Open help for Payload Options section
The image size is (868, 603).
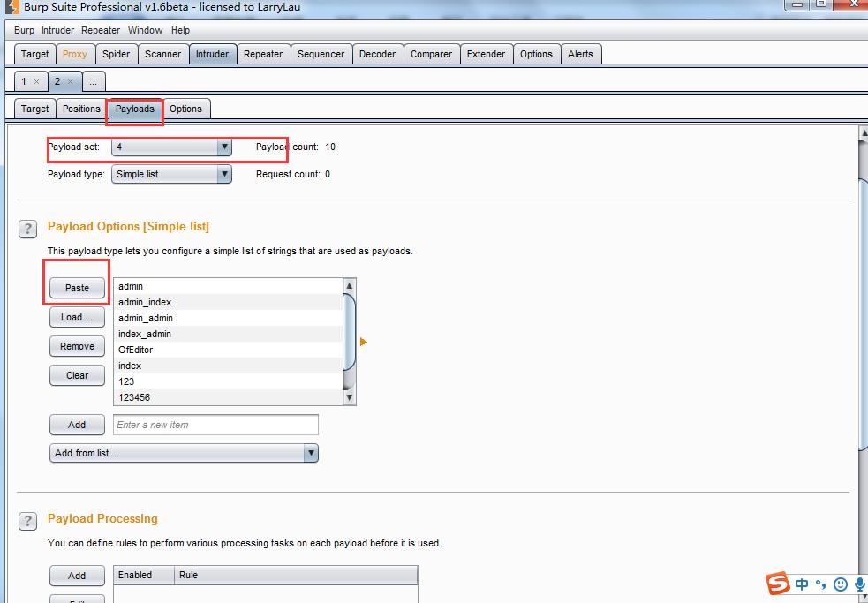(27, 229)
